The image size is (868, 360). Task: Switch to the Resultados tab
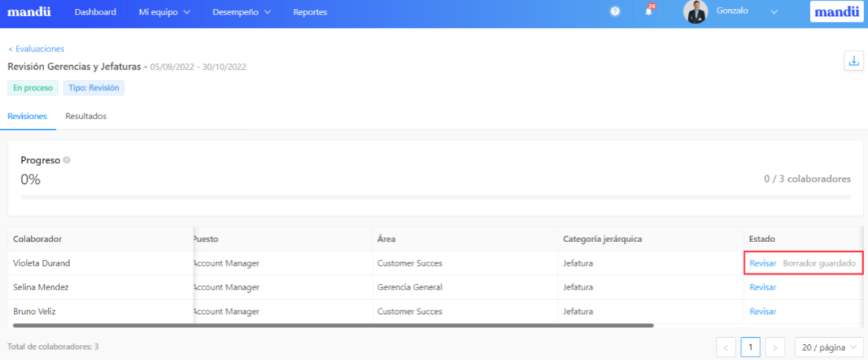[85, 117]
